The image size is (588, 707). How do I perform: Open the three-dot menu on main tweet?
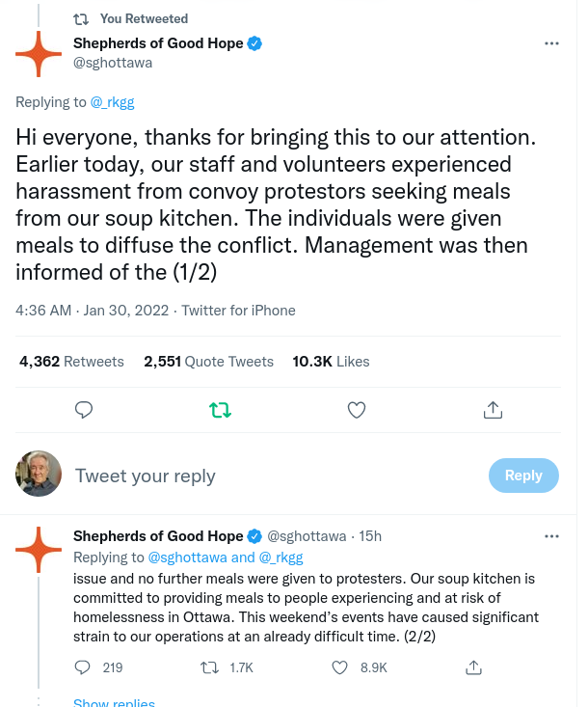click(551, 43)
